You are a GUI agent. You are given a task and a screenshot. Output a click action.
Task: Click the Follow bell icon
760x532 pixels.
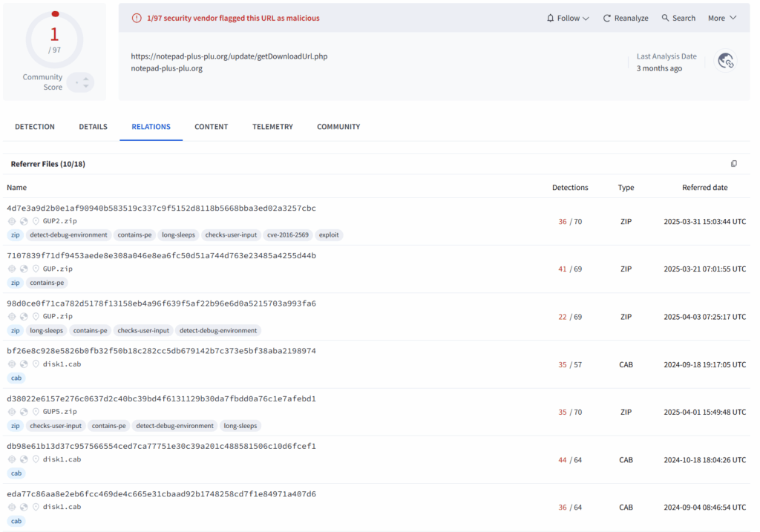550,18
